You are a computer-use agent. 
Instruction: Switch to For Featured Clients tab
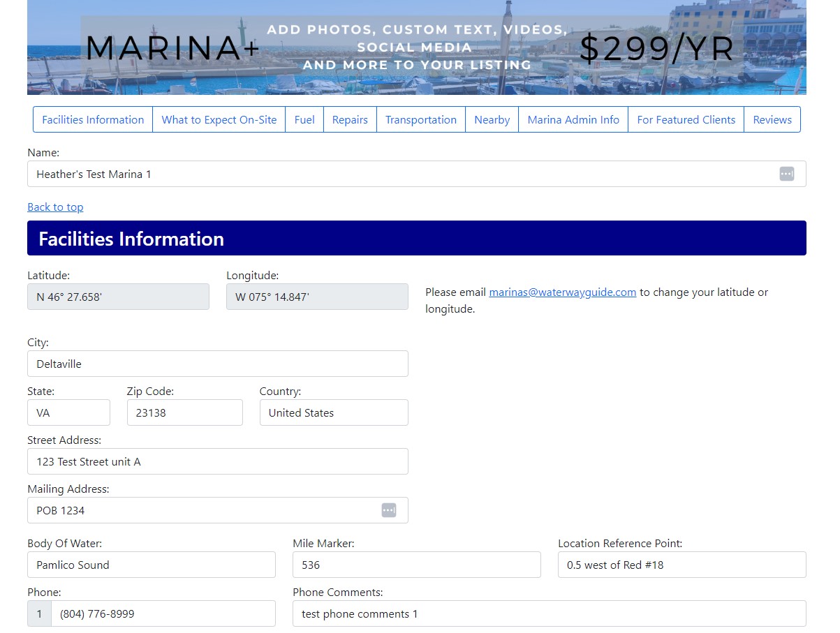686,119
